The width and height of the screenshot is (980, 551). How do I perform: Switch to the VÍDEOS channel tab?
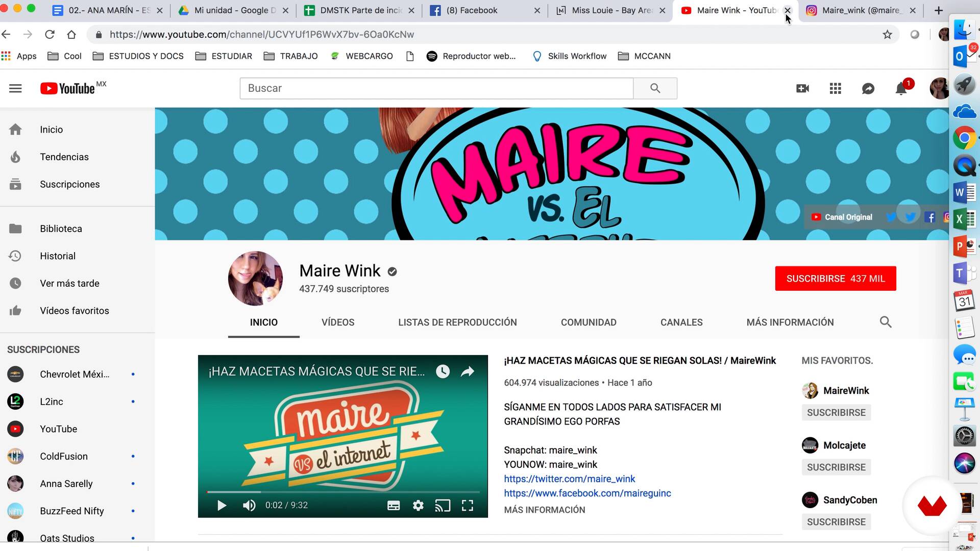[338, 322]
